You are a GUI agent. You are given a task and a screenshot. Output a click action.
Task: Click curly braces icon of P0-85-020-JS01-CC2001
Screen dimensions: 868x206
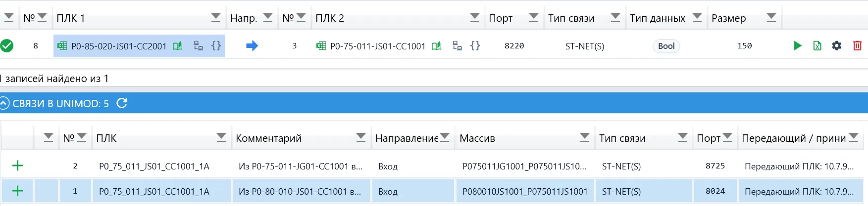[x=216, y=46]
